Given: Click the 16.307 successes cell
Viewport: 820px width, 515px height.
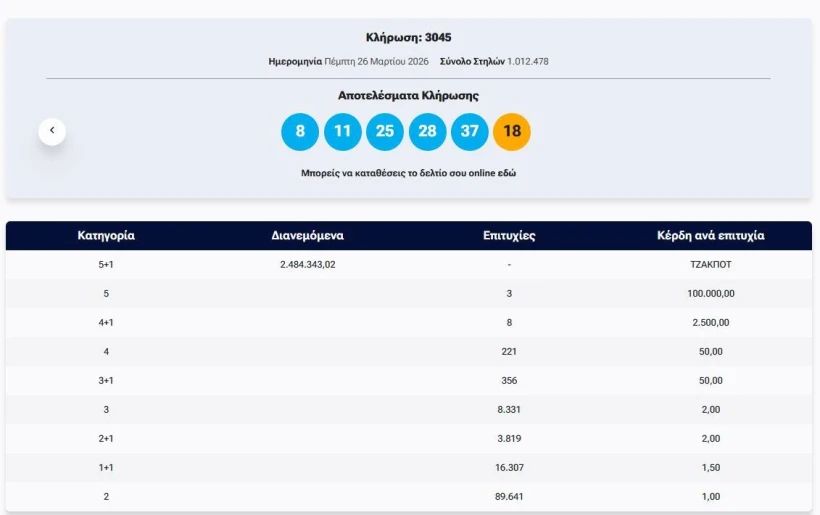Looking at the screenshot, I should 509,468.
